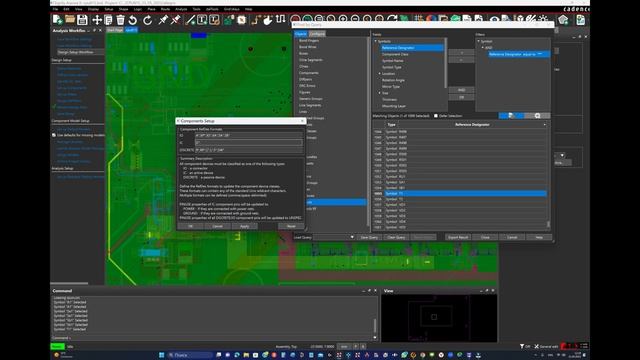
Task: Click the highlighted square shape toolbar icon
Action: click(x=242, y=20)
